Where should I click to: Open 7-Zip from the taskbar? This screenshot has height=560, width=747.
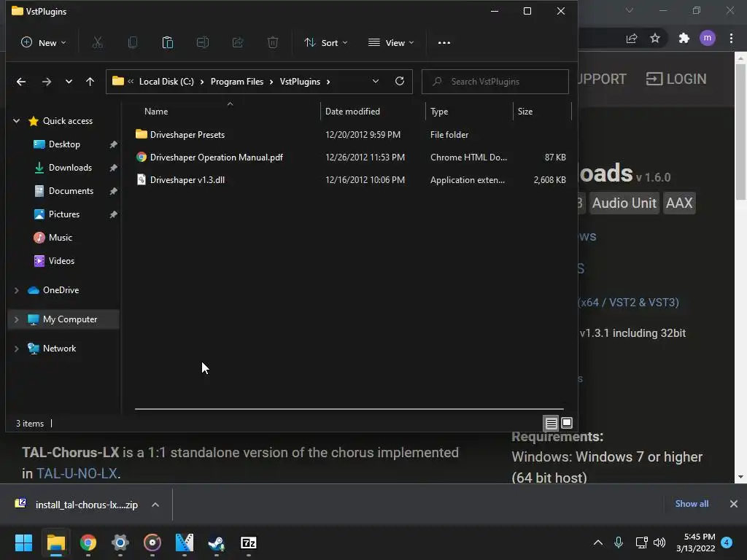[248, 542]
